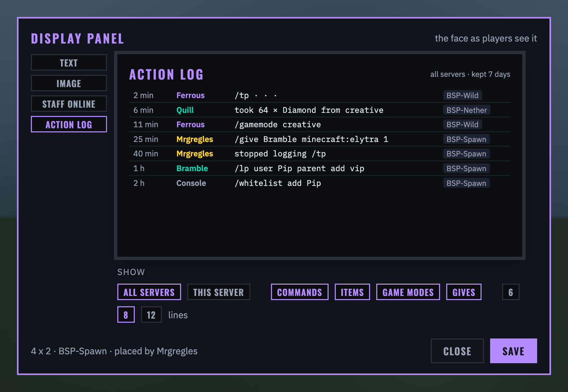Click BSP-Spawn tag in the /lp user row

(466, 168)
